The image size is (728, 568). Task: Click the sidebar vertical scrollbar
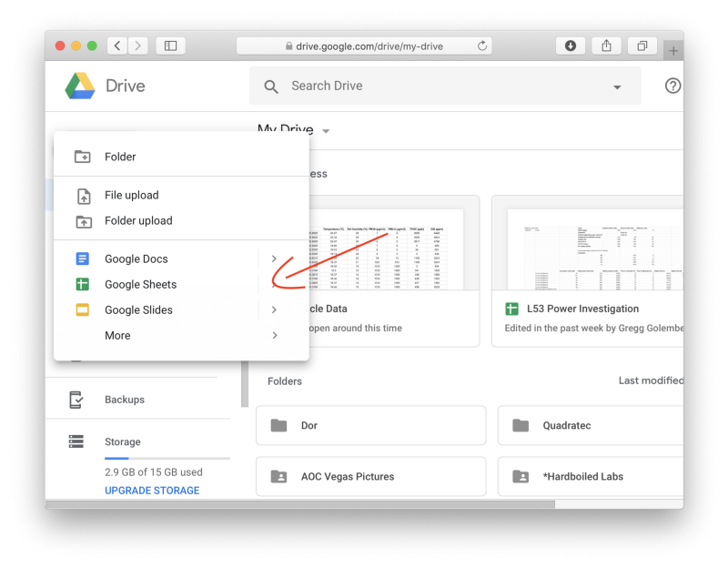coord(245,384)
